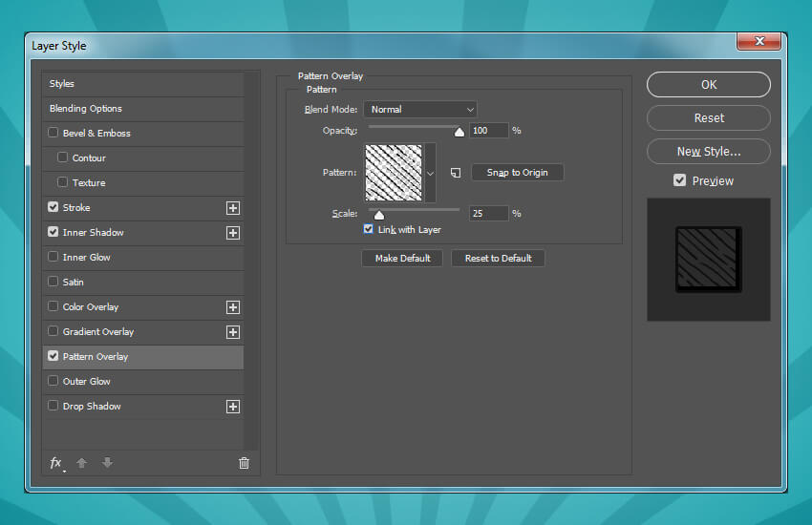
Task: Click the trash icon to delete effect
Action: click(244, 463)
